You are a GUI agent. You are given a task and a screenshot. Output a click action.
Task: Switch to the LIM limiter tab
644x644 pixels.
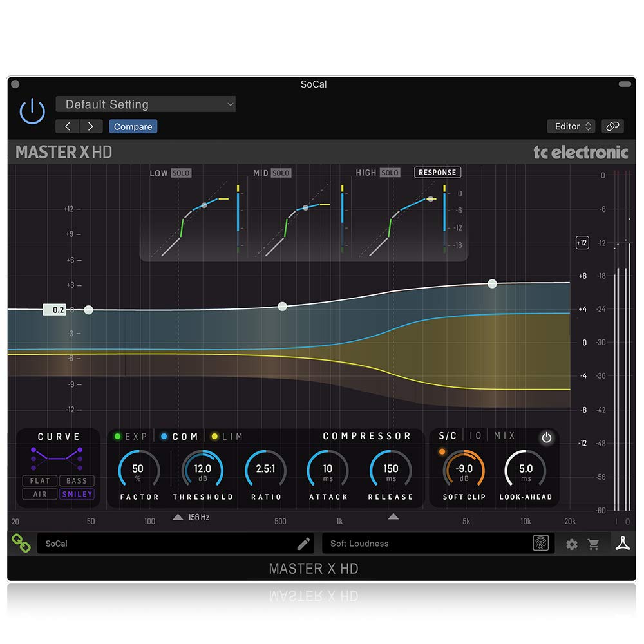227,437
